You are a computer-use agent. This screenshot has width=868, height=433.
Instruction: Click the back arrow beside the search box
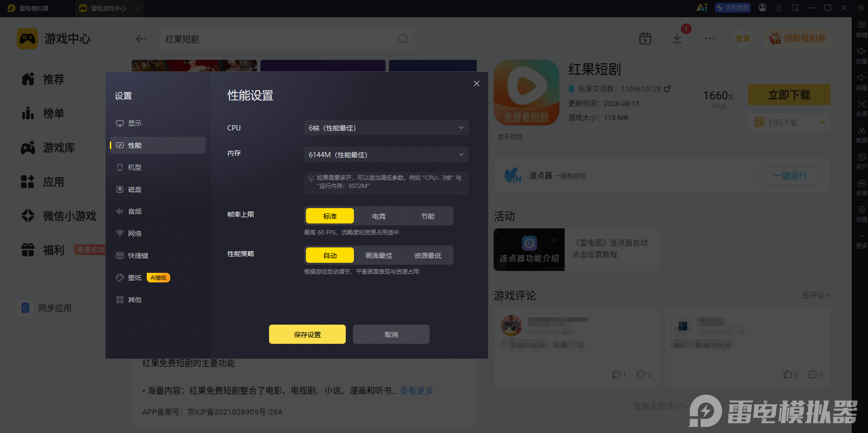(141, 39)
